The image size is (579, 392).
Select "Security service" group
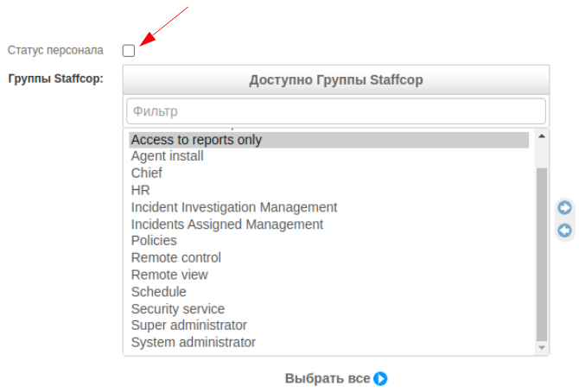pos(329,308)
